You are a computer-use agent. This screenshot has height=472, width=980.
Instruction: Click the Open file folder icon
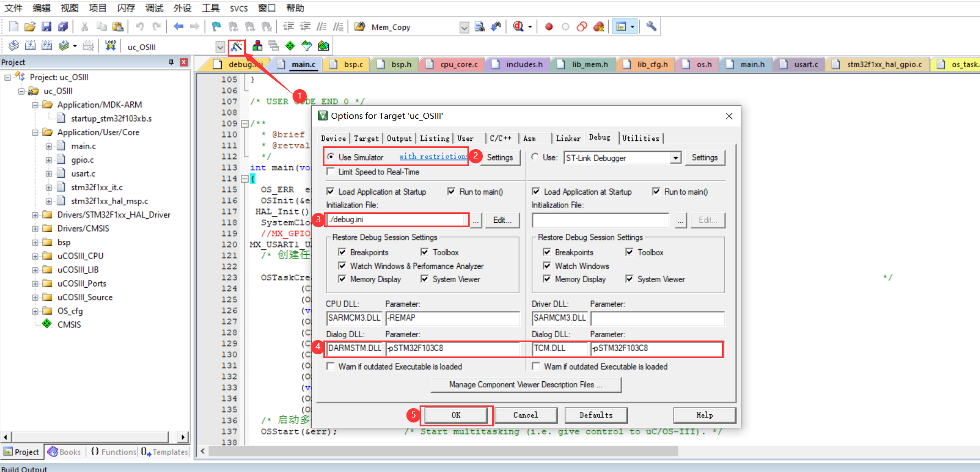[30, 26]
